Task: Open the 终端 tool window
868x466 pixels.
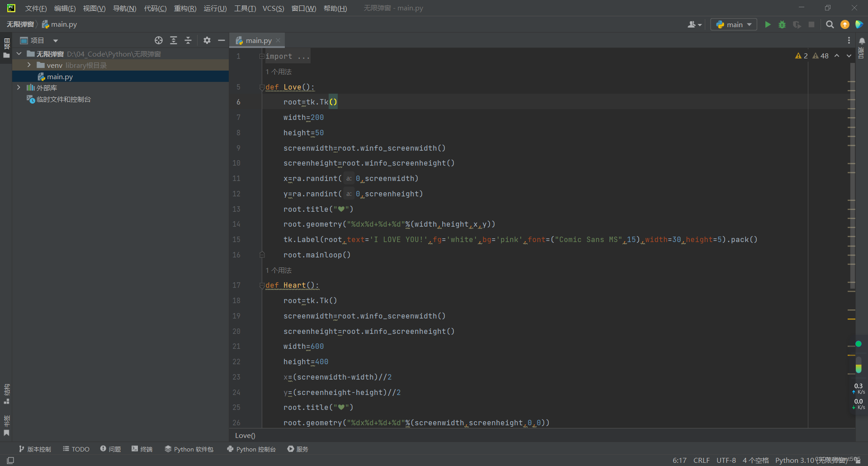Action: (x=142, y=449)
